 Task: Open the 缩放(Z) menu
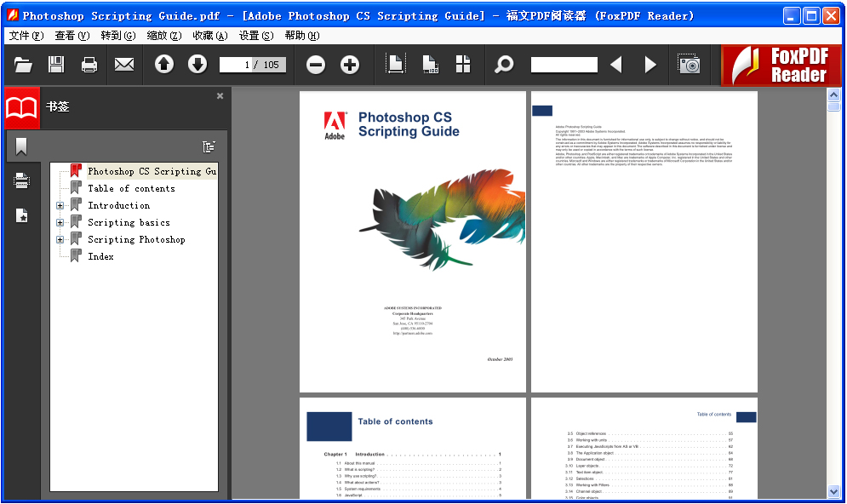[x=164, y=36]
